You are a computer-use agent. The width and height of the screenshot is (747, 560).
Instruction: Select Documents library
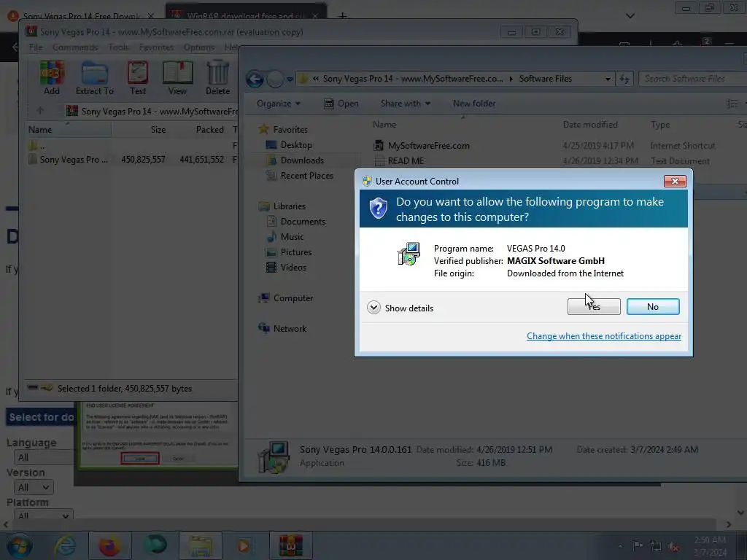click(296, 222)
